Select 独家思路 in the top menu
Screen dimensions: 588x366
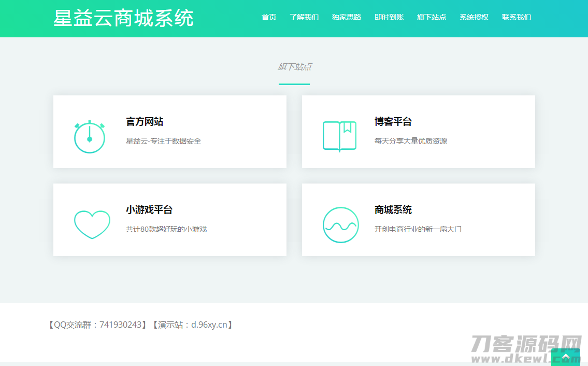click(x=347, y=17)
